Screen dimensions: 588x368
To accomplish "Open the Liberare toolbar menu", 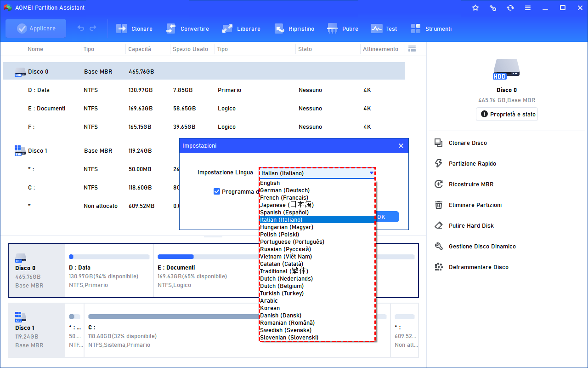I will pos(241,29).
